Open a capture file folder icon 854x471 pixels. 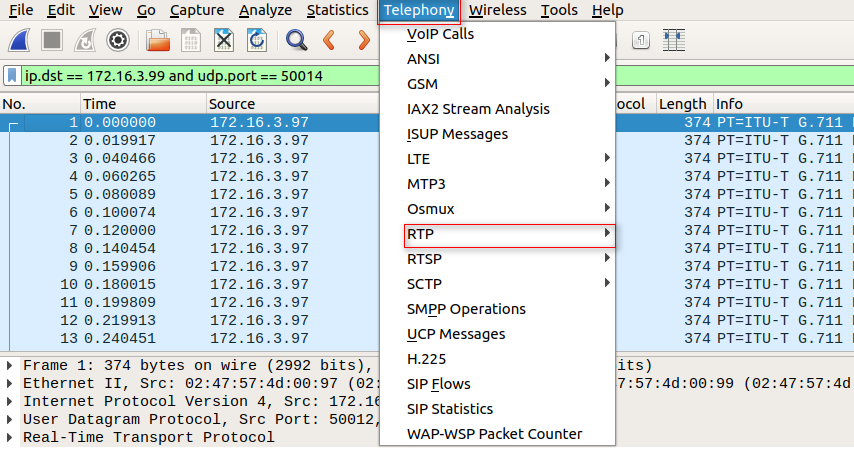tap(158, 40)
